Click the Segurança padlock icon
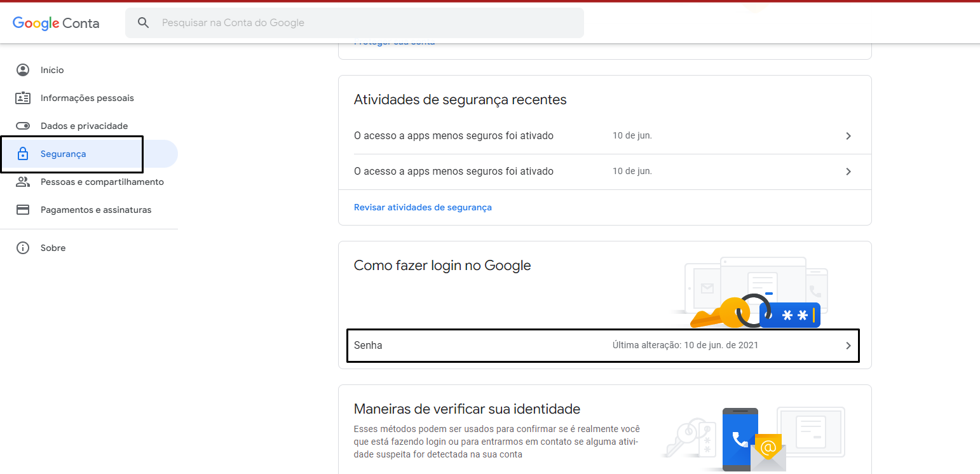Image resolution: width=980 pixels, height=474 pixels. (23, 154)
